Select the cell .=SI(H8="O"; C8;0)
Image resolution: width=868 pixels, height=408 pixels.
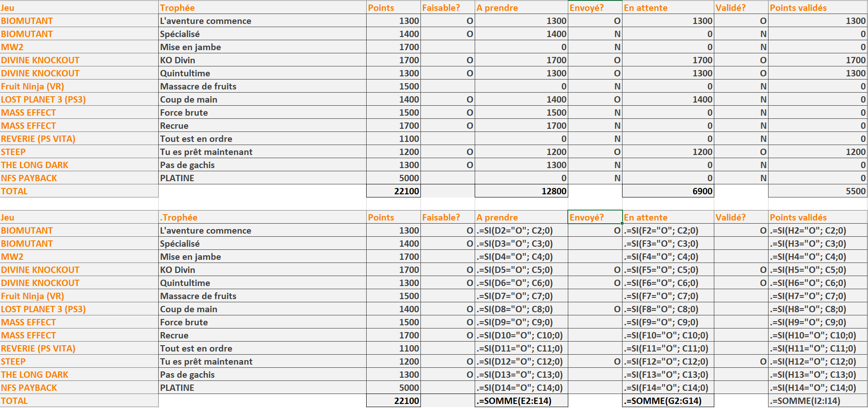click(x=817, y=309)
